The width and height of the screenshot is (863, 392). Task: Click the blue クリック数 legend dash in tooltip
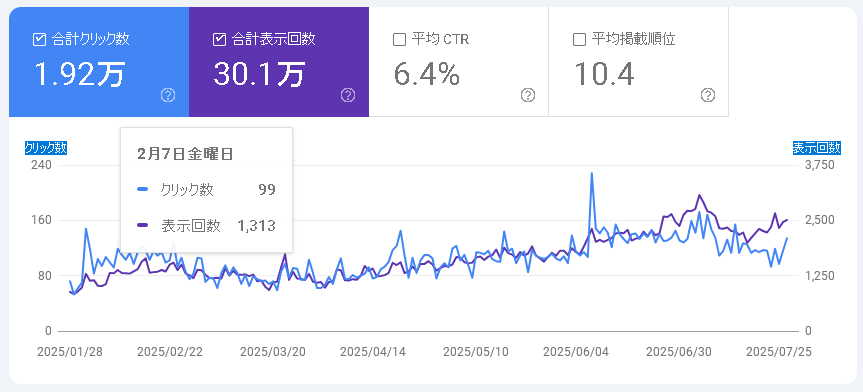pos(143,190)
